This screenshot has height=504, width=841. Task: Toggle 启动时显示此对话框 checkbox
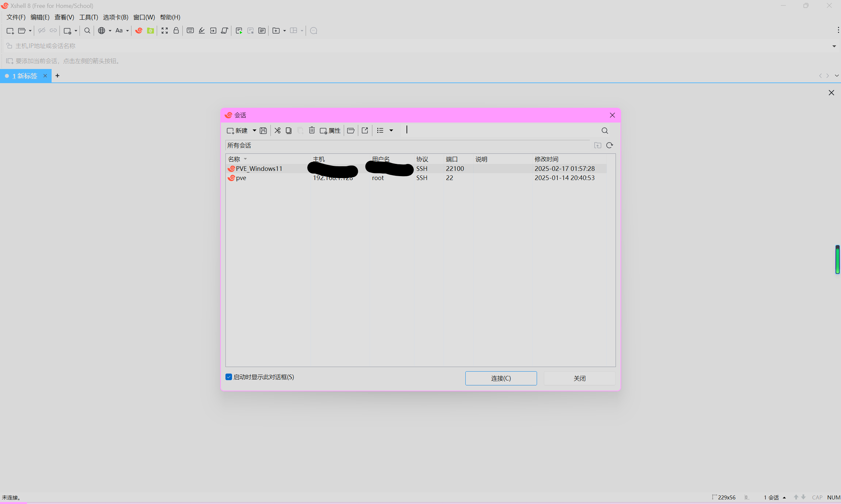click(229, 377)
